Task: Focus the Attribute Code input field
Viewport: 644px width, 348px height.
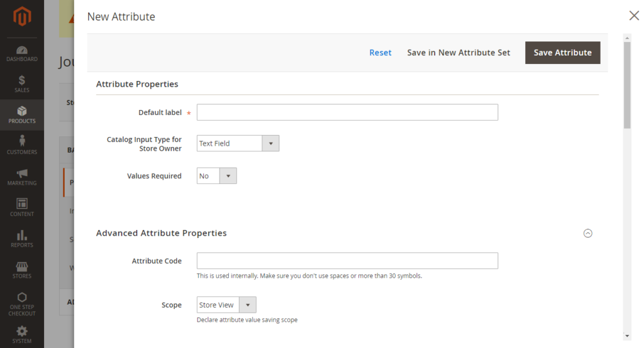Action: point(347,261)
